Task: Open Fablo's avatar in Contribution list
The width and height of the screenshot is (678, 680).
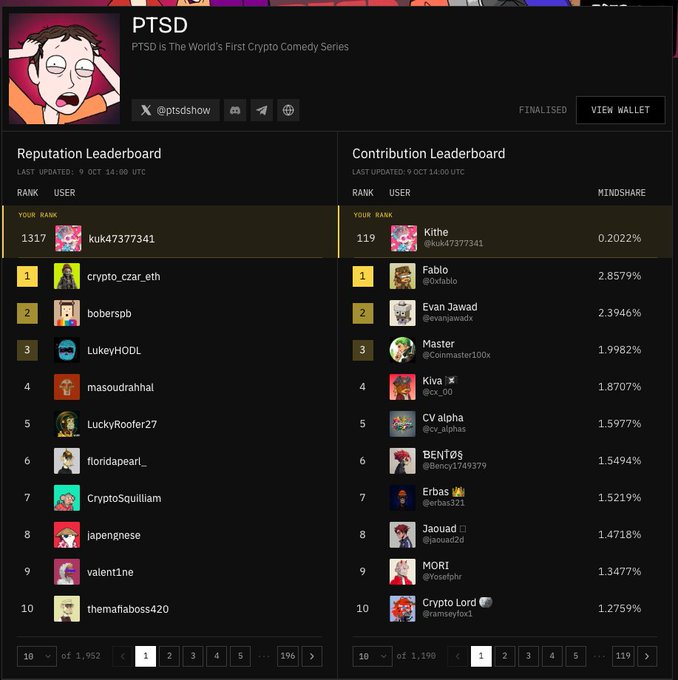Action: (403, 276)
